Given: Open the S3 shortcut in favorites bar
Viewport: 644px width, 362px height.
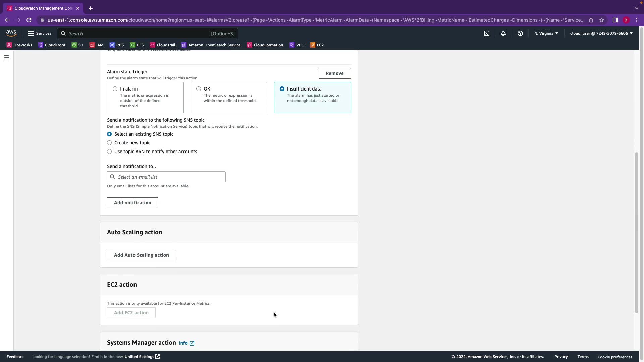Looking at the screenshot, I should pyautogui.click(x=77, y=45).
